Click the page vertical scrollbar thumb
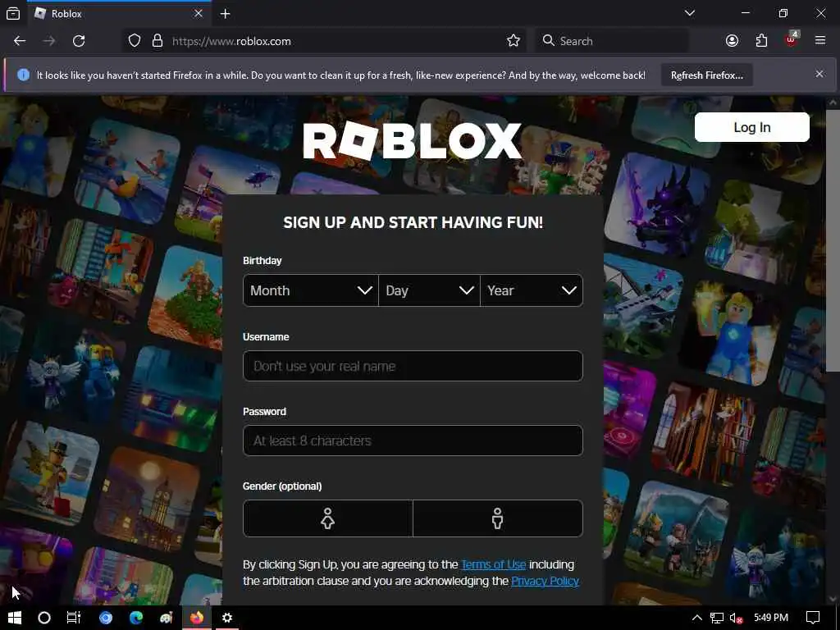Viewport: 840px width, 630px height. tap(832, 240)
